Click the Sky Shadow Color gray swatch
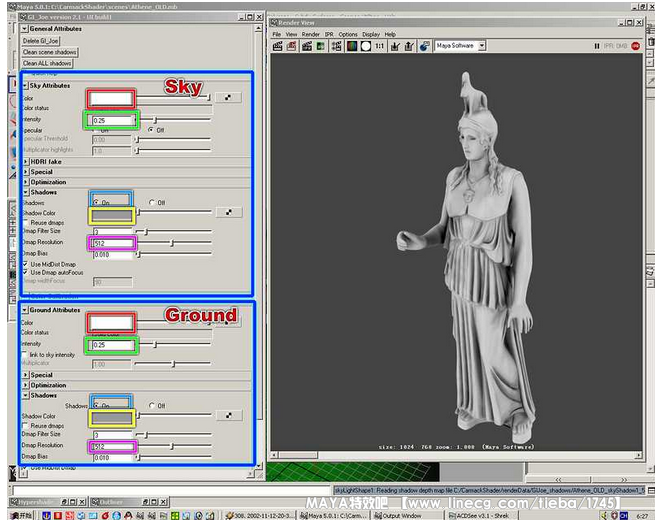 (112, 216)
